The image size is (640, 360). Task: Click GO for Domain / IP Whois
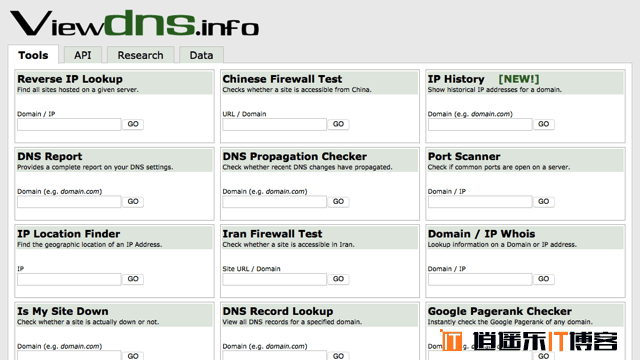click(544, 279)
